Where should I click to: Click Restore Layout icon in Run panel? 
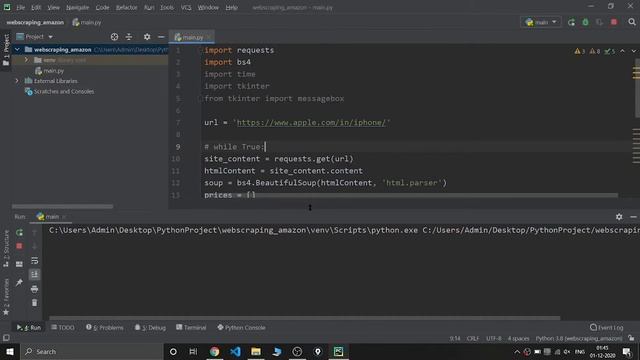point(19,264)
